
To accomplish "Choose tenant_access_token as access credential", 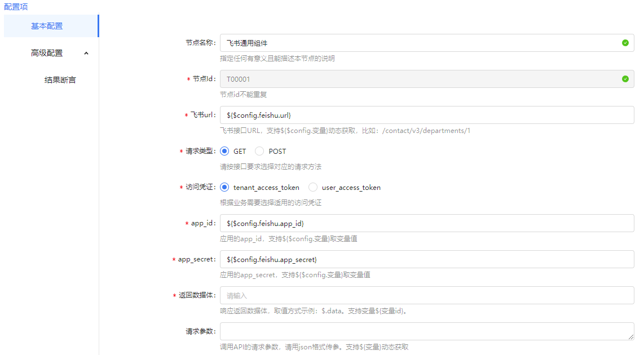I will (x=224, y=187).
